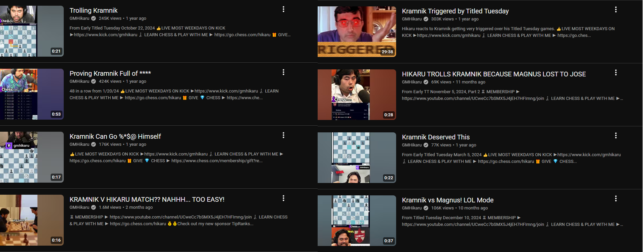Image resolution: width=644 pixels, height=252 pixels.
Task: Play the KRAMNIK V HIKARU MATCH thumbnail
Action: point(32,220)
